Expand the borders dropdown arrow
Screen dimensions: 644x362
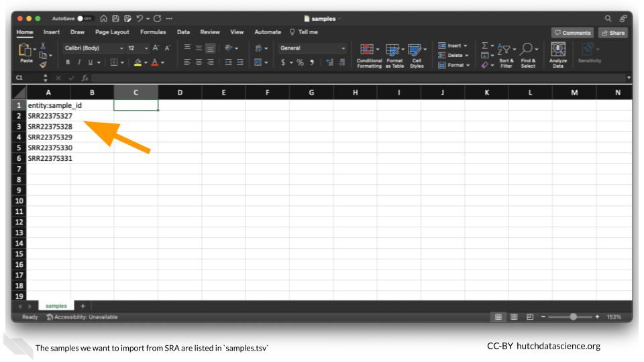[x=122, y=63]
